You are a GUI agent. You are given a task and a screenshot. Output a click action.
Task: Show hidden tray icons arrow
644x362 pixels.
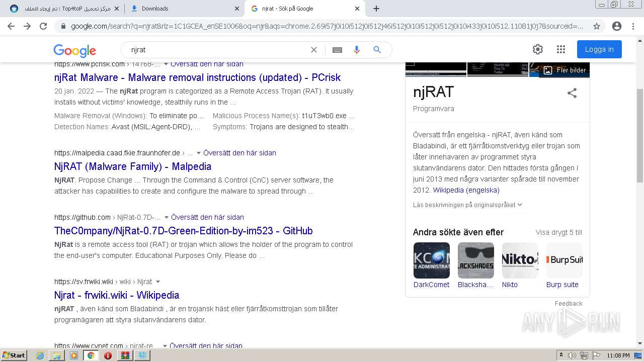(x=561, y=355)
